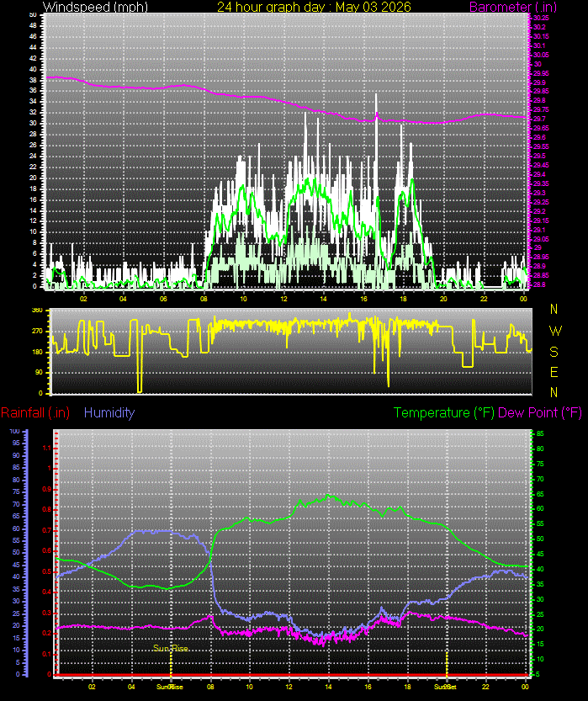Click the 'Sun Rise' marker label in the chart

coord(171,648)
